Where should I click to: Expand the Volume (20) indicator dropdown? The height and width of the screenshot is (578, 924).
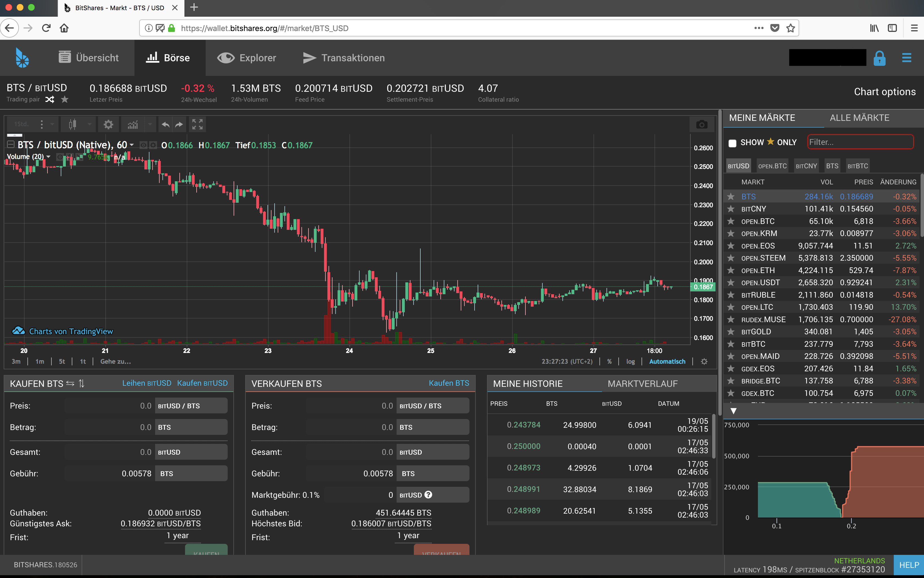pyautogui.click(x=49, y=157)
